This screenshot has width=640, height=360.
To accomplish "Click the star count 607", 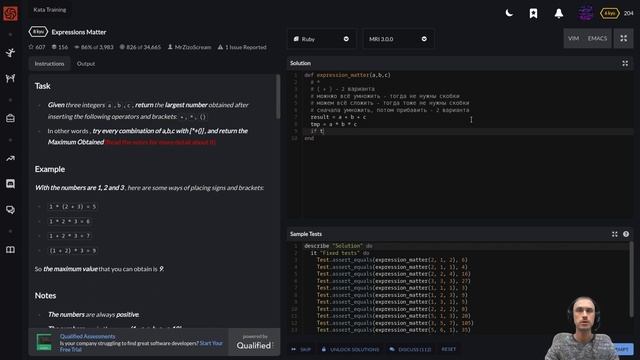I will pos(37,47).
